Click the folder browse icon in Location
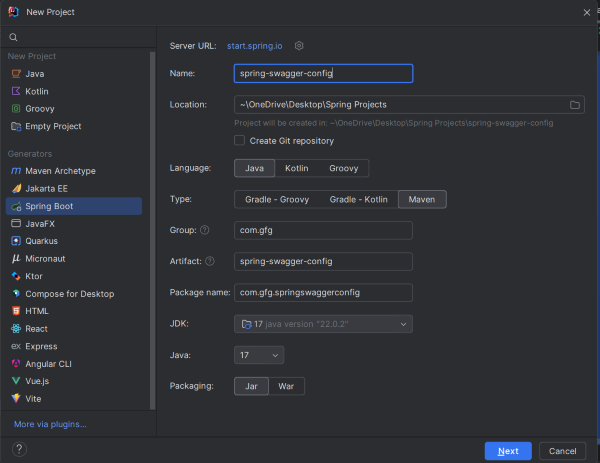Image resolution: width=600 pixels, height=463 pixels. coord(575,104)
